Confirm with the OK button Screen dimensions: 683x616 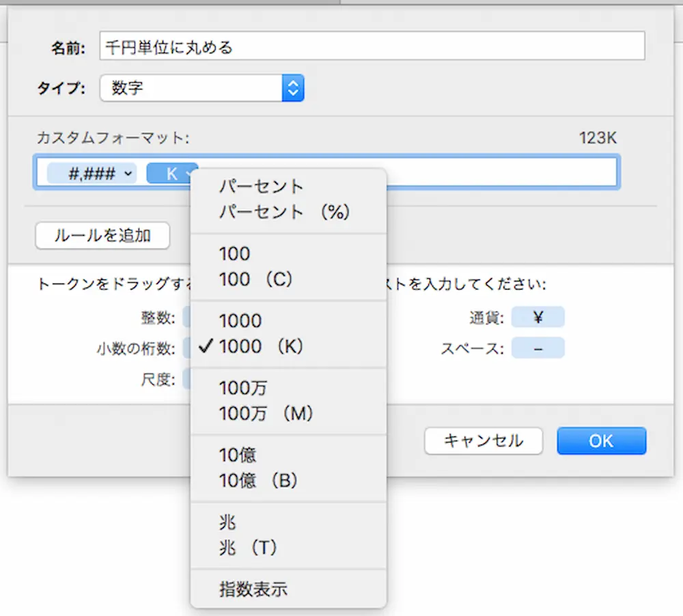click(x=601, y=441)
